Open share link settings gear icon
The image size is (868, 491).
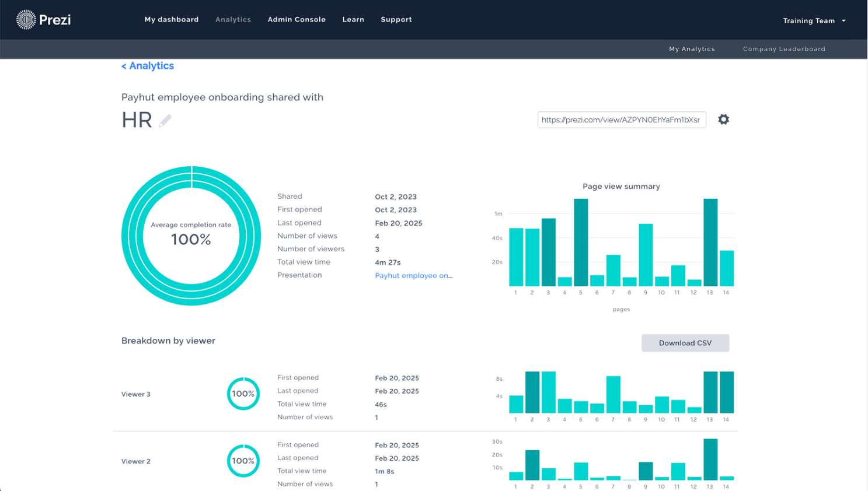pyautogui.click(x=723, y=120)
